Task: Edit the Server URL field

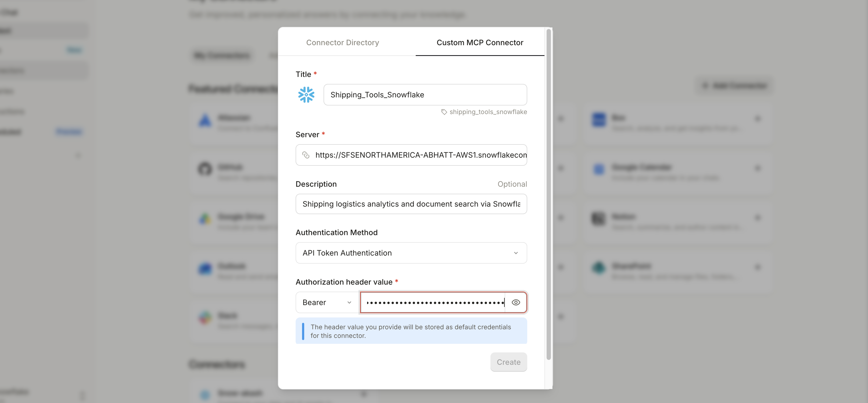Action: click(x=411, y=155)
